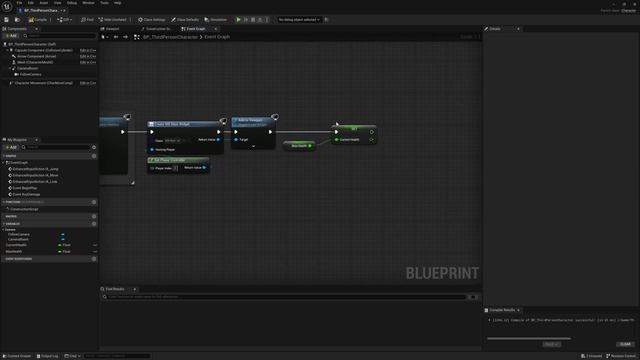Click the Unreal Engine logo icon
640x360 pixels.
coord(7,7)
